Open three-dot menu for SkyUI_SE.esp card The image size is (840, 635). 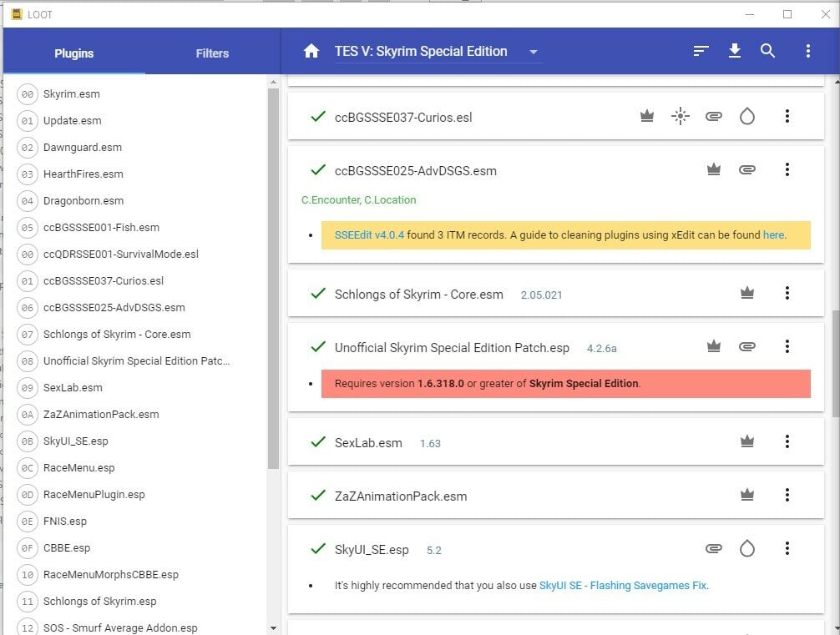[x=787, y=548]
